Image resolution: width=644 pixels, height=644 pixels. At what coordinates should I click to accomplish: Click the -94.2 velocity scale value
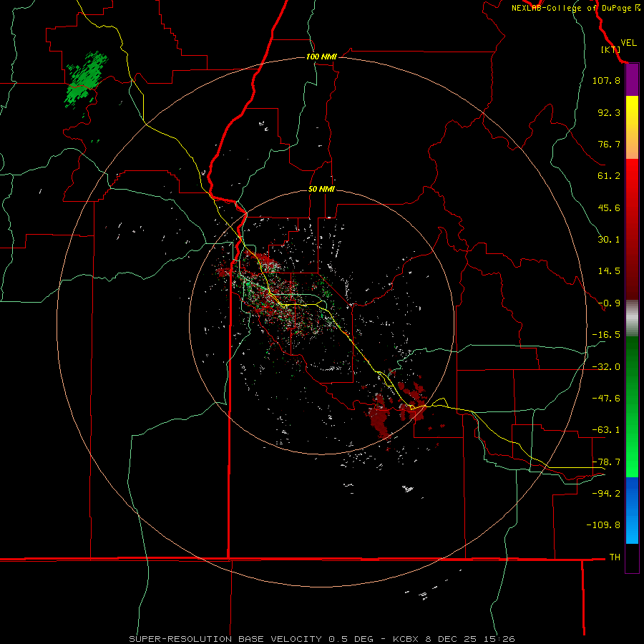click(606, 494)
